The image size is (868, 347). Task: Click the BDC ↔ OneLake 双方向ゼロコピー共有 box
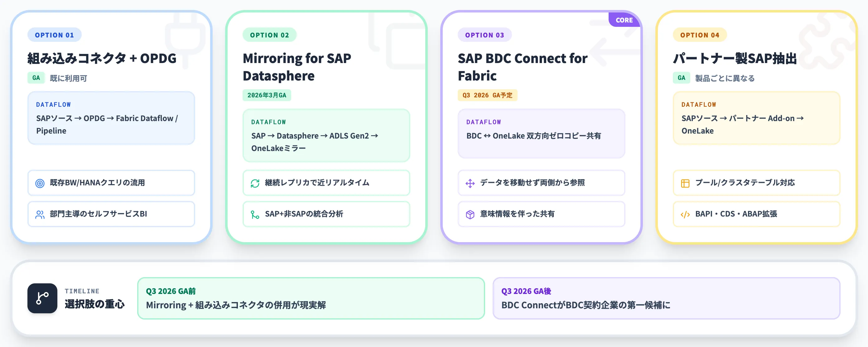(542, 134)
